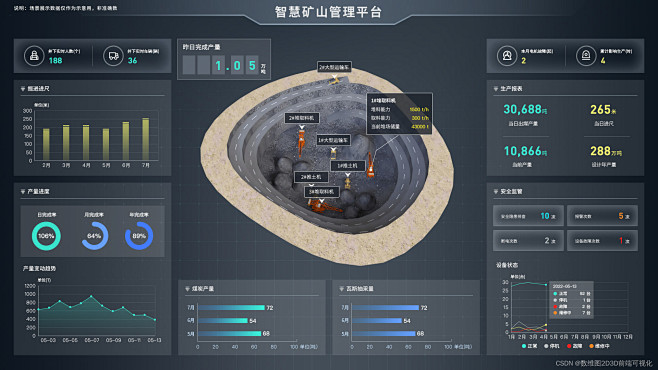The image size is (658, 370).
Task: Click the 智慧矿山管理平台 title banner
Action: tap(328, 12)
